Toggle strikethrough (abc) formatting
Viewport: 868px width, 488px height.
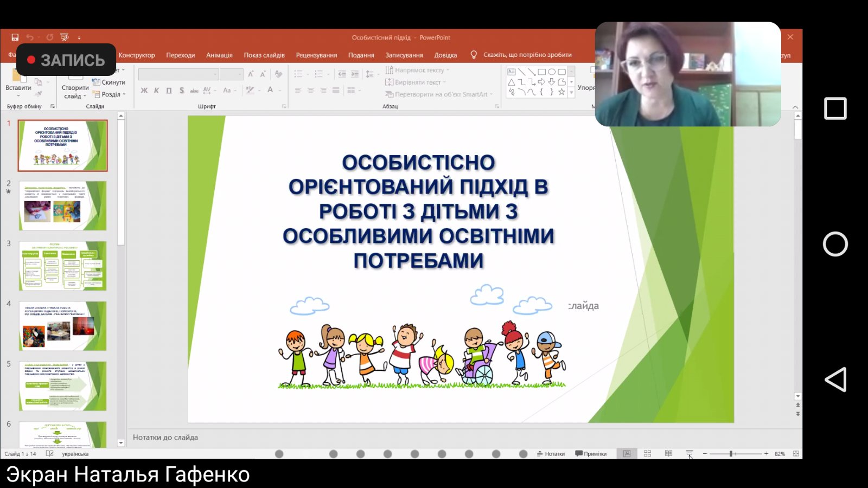tap(194, 91)
